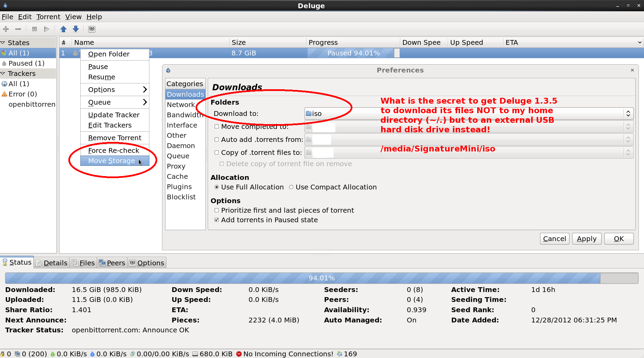Open the Edit menu
Screen dimensions: 644x358
click(x=25, y=17)
